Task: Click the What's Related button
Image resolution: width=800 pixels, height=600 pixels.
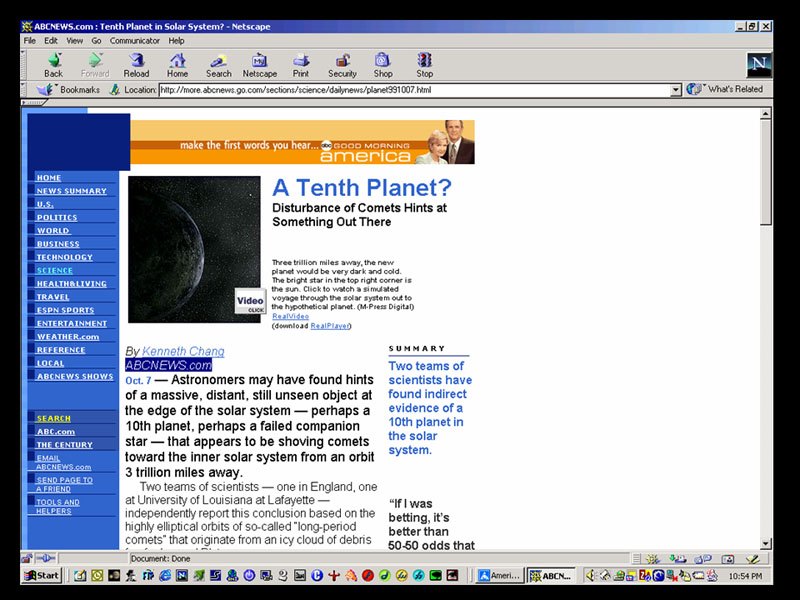Action: (724, 89)
